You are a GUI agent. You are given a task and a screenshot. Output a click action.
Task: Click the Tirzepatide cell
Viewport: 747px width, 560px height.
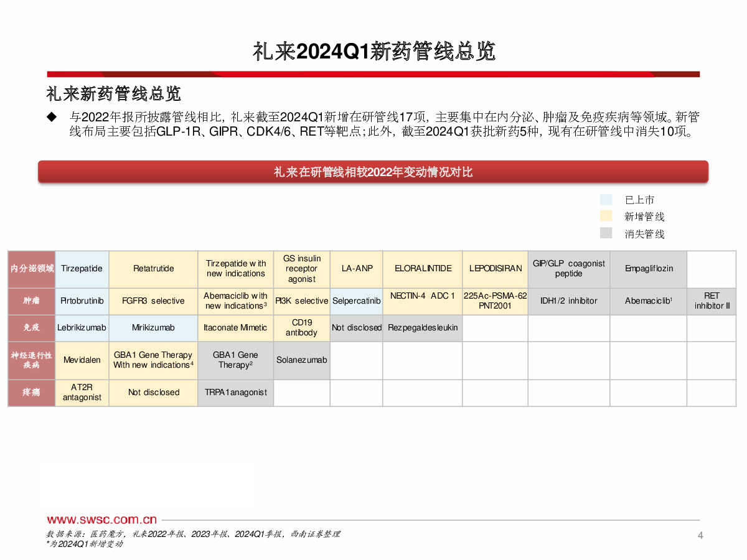pyautogui.click(x=82, y=269)
